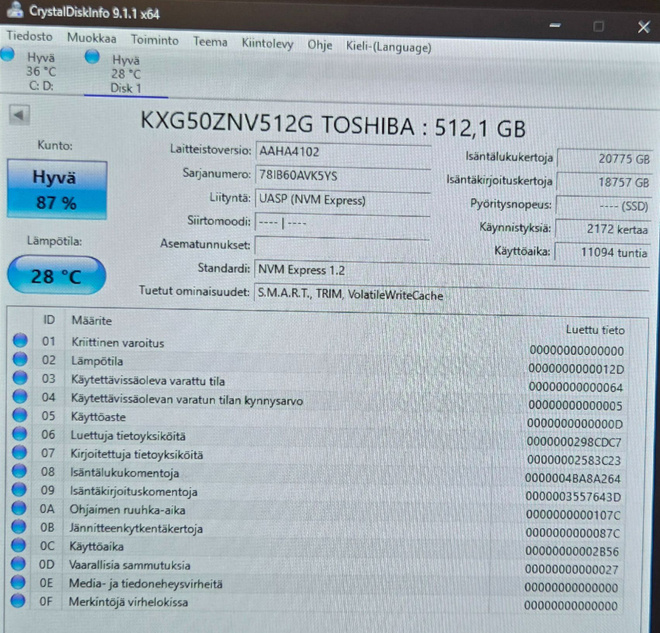Click the Määrite column header

tap(92, 321)
